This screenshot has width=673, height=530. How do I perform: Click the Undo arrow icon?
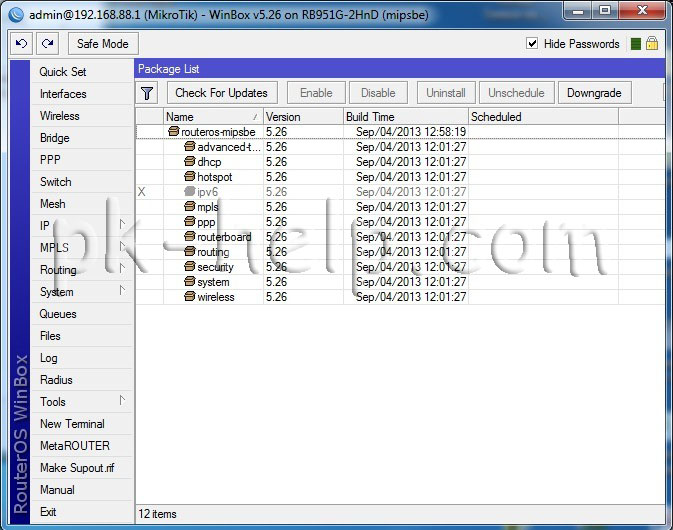21,43
